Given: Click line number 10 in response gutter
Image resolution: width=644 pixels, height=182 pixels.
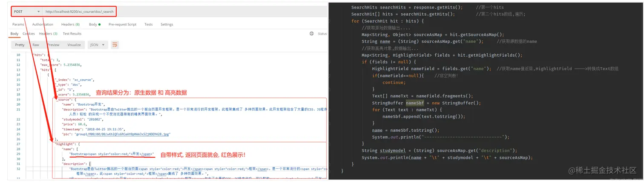Looking at the screenshot, I should click(18, 55).
